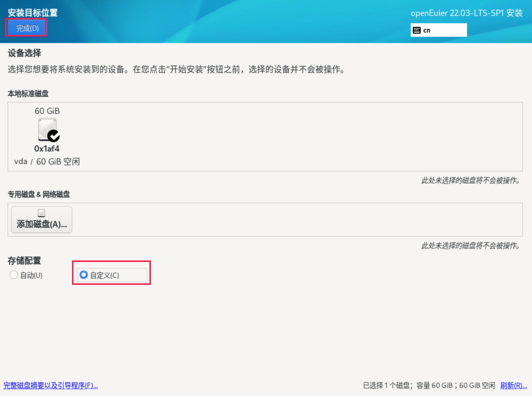
Task: Click empty area in 专用磁盘 & 网络磁盘 panel
Action: pos(287,220)
